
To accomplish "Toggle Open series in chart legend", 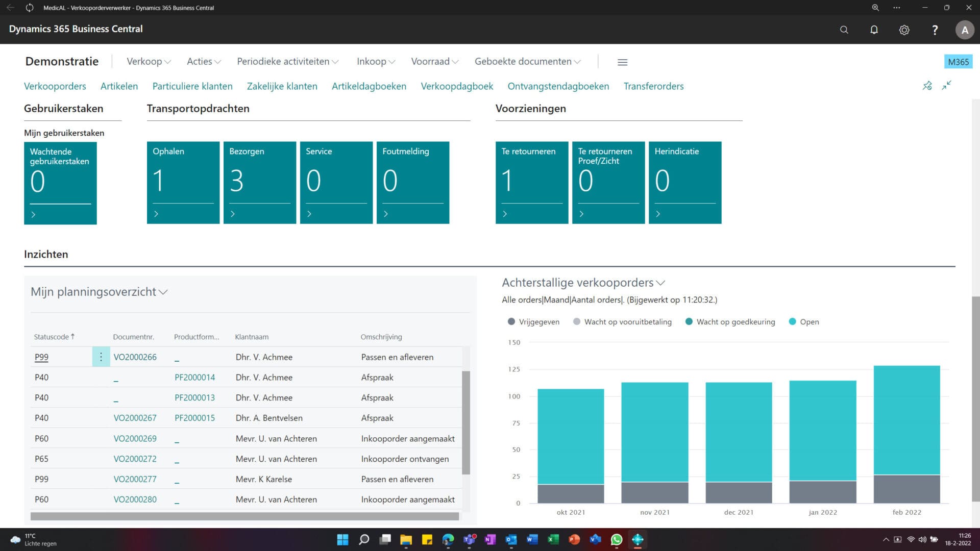I will point(804,321).
